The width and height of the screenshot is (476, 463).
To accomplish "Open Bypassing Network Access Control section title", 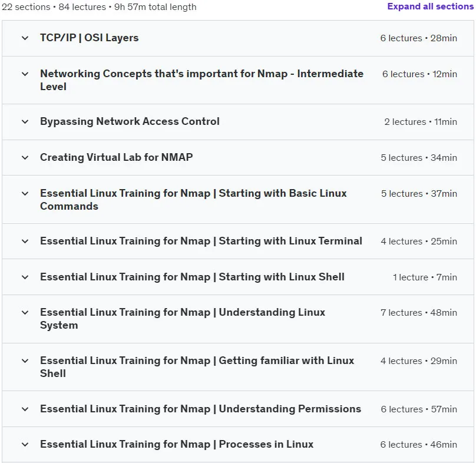I will tap(130, 121).
